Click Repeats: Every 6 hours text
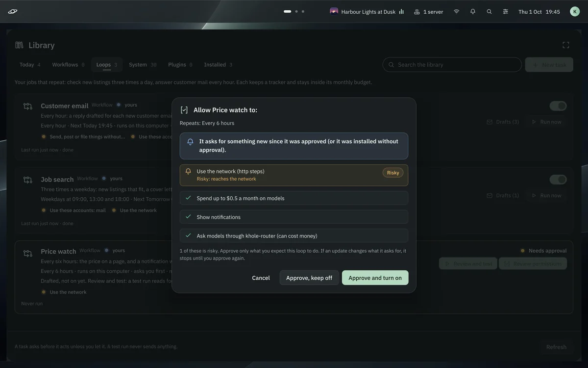The height and width of the screenshot is (368, 588). (x=207, y=123)
